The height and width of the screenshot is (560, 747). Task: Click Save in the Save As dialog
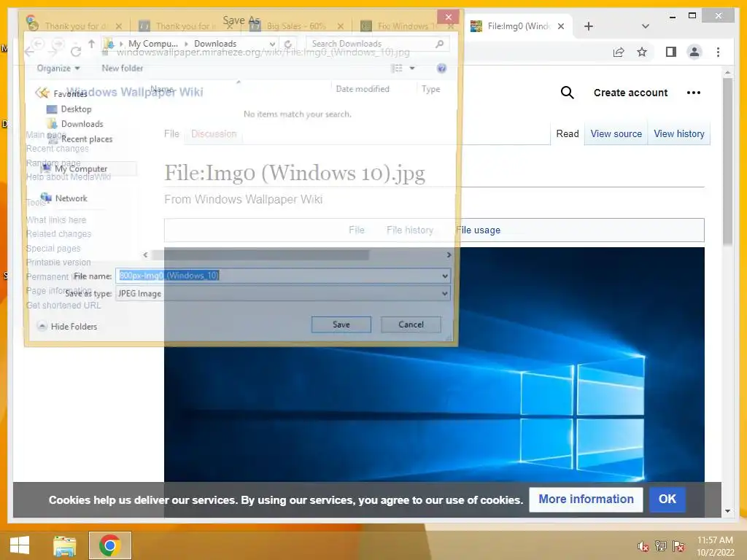click(341, 324)
